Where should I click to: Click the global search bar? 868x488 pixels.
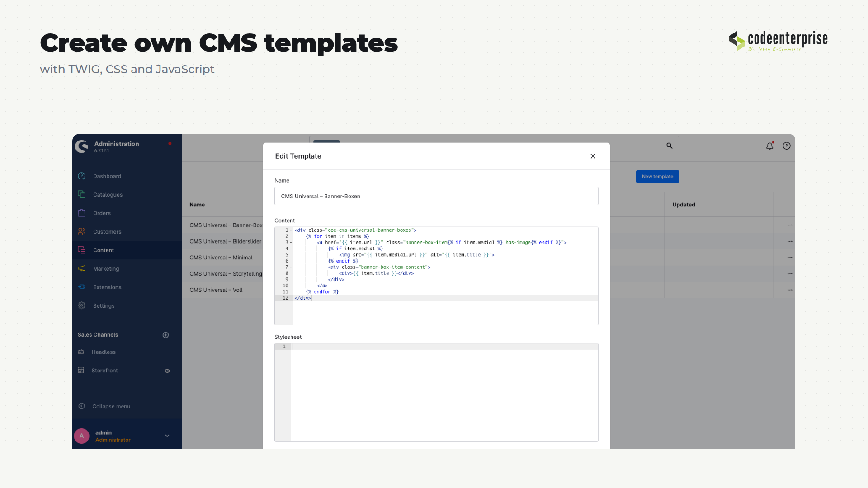pos(494,146)
